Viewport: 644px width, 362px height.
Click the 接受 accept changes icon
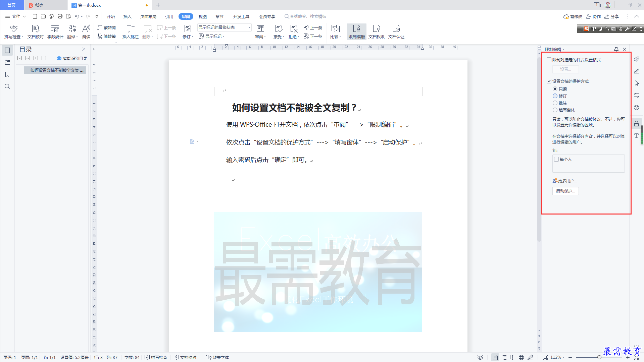click(278, 29)
